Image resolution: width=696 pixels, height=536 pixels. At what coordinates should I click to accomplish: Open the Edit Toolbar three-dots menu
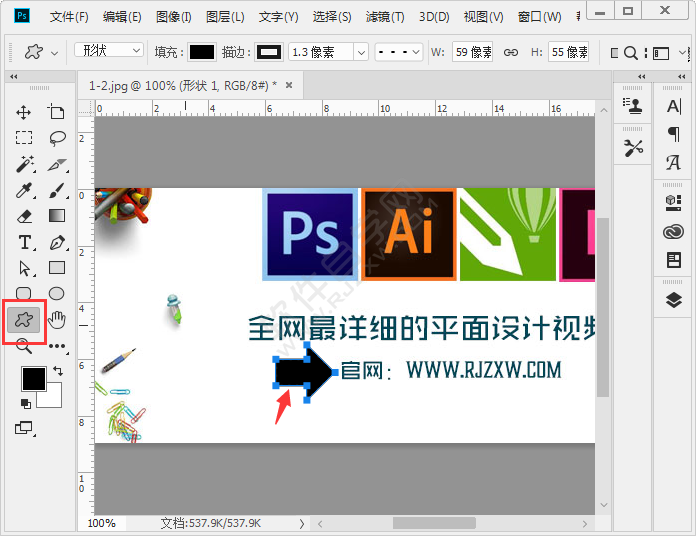tap(58, 347)
